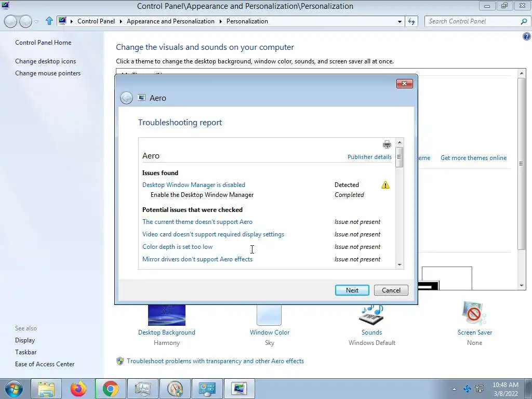Click the Cancel button

coord(391,290)
